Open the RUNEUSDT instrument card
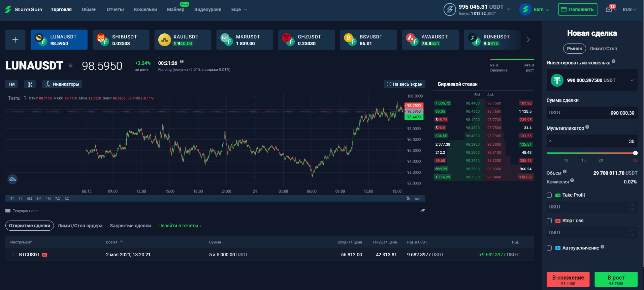This screenshot has height=290, width=644. point(492,40)
